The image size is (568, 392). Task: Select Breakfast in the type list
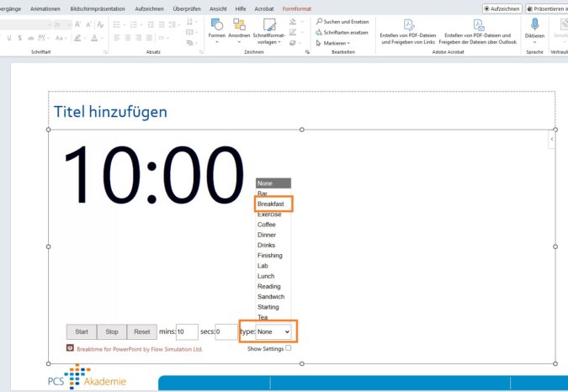point(273,204)
